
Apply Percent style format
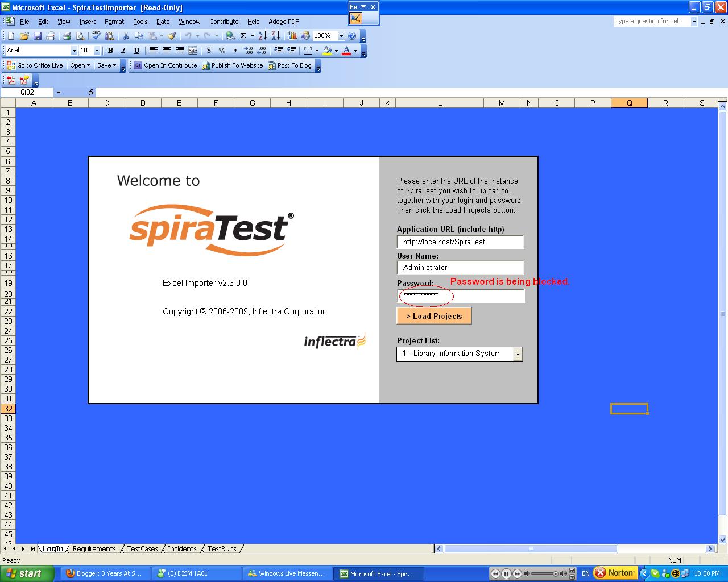point(222,51)
